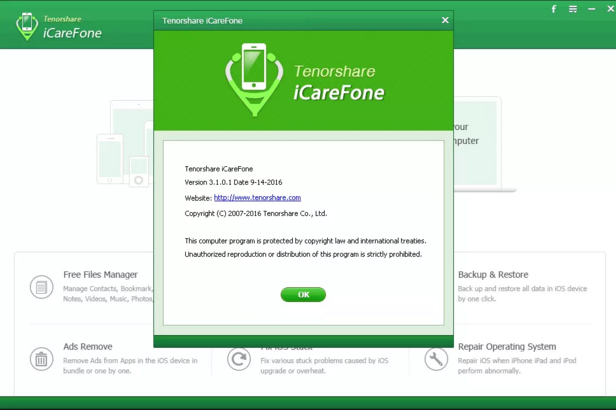616x410 pixels.
Task: Click the 'Repair iOS when iPhone iPad' description
Action: pyautogui.click(x=517, y=365)
